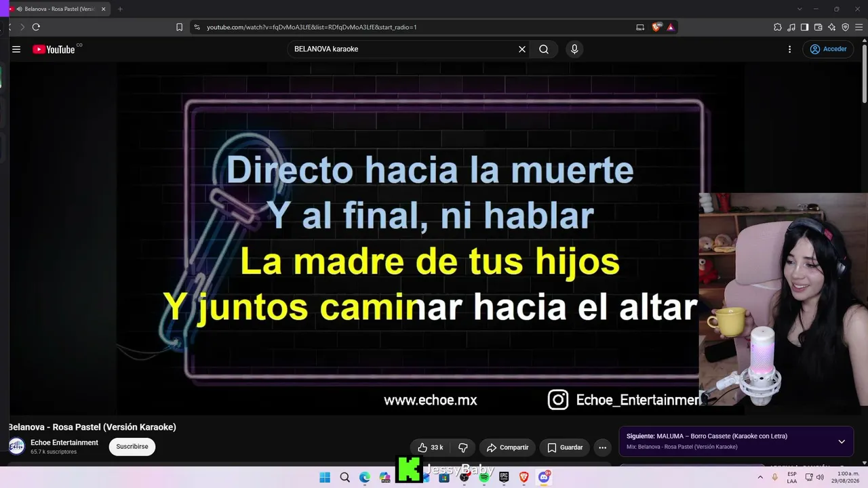The image size is (868, 488).
Task: Switch the ESP LAA keyboard language
Action: [x=792, y=477]
